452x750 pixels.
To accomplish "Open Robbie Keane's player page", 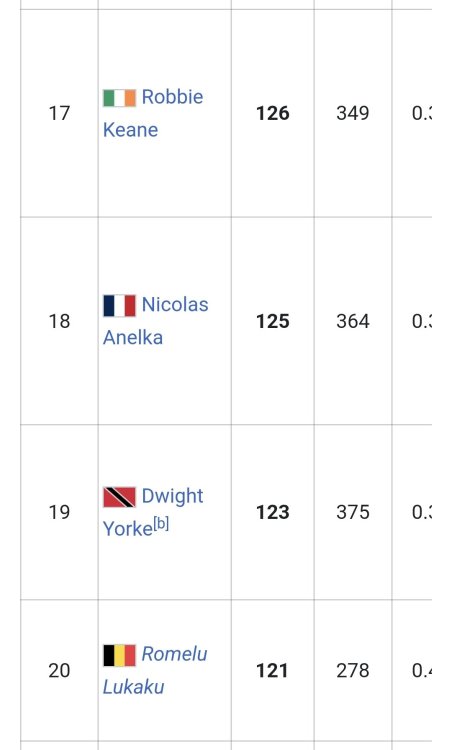I will click(x=153, y=113).
